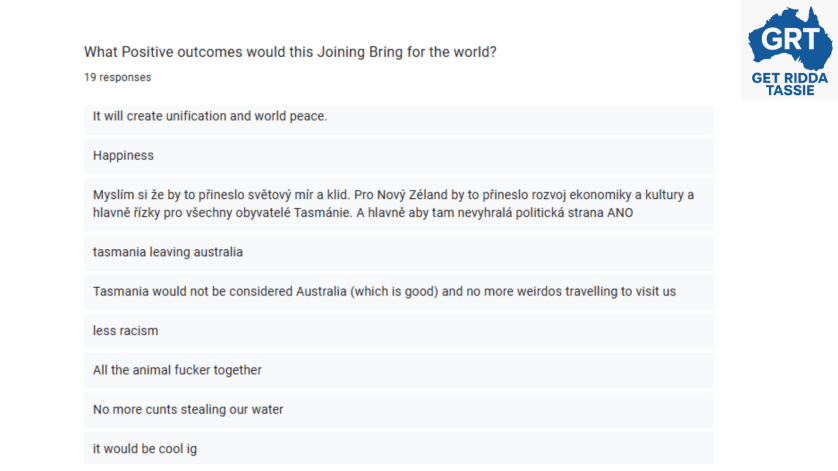Select the "tasmania leaving australia" response
Viewport: 838px width, 471px height.
click(168, 252)
